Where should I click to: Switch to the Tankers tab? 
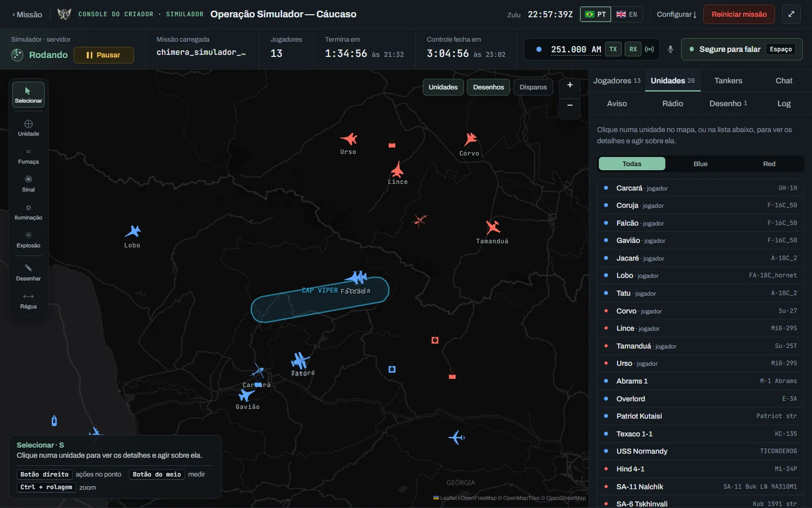click(728, 81)
